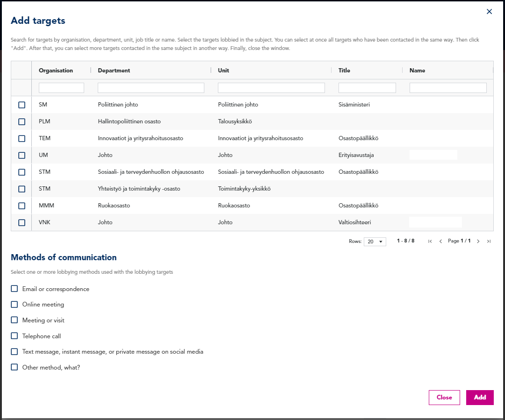Image resolution: width=505 pixels, height=420 pixels.
Task: Select the Telephone call method
Action: click(x=14, y=336)
